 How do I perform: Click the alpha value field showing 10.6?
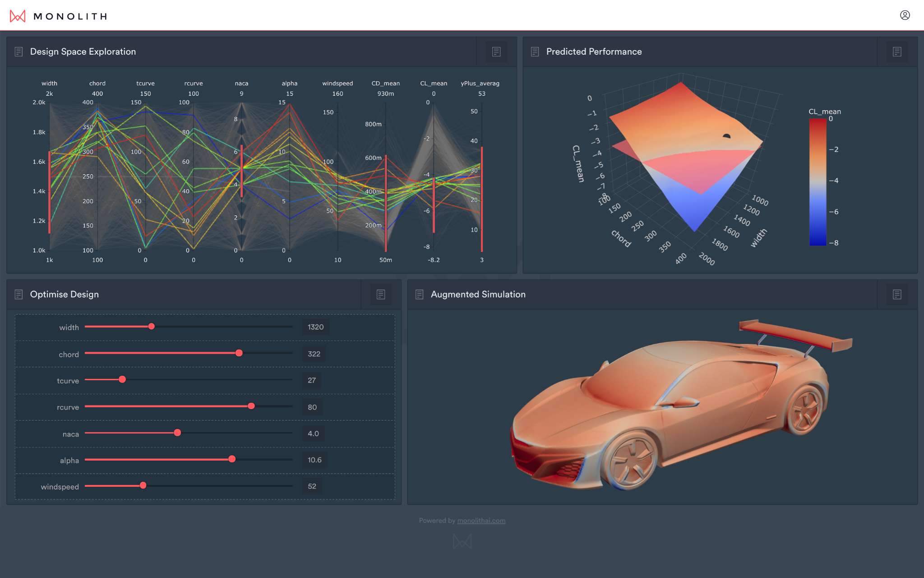(x=314, y=460)
